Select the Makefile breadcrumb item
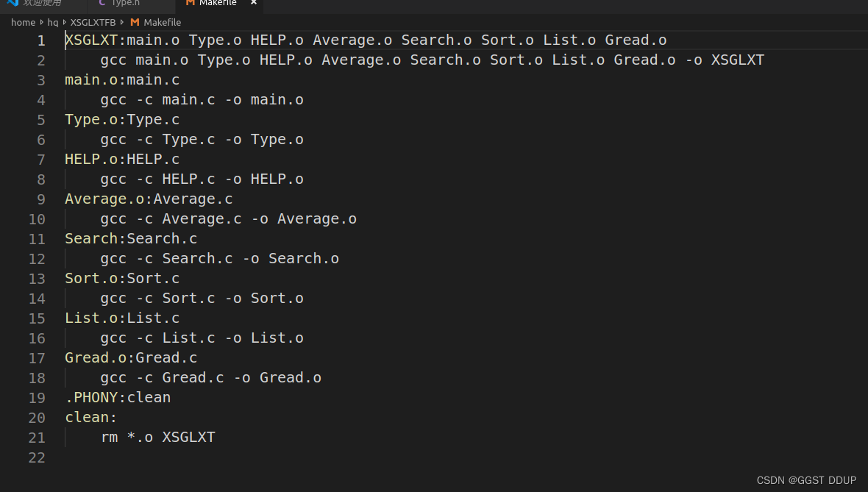This screenshot has width=868, height=492. pos(162,22)
